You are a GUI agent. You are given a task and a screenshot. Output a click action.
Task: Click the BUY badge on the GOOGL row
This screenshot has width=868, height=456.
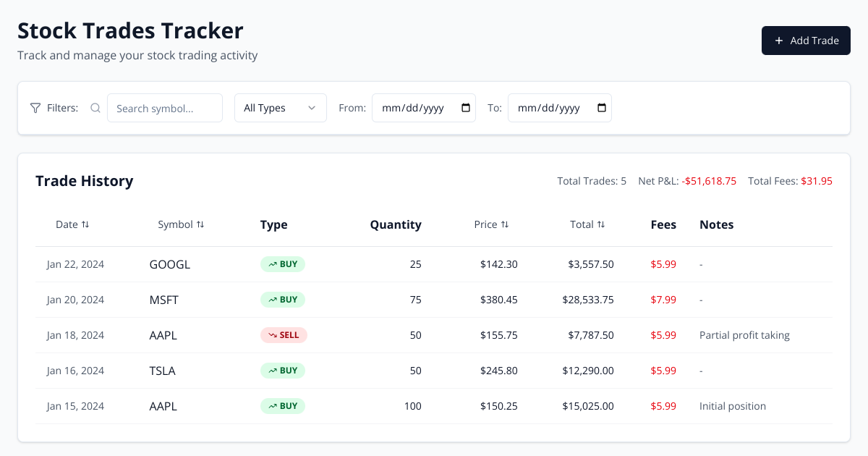[x=282, y=264]
